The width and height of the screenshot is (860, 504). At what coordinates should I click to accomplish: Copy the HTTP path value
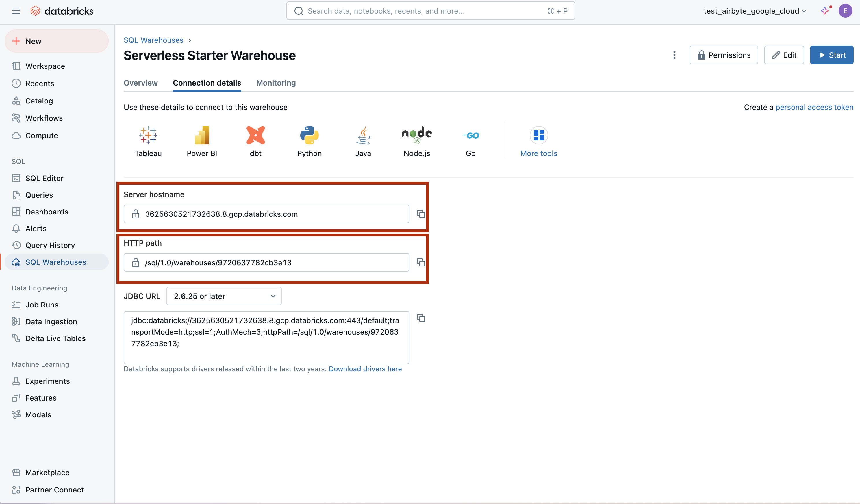(421, 262)
